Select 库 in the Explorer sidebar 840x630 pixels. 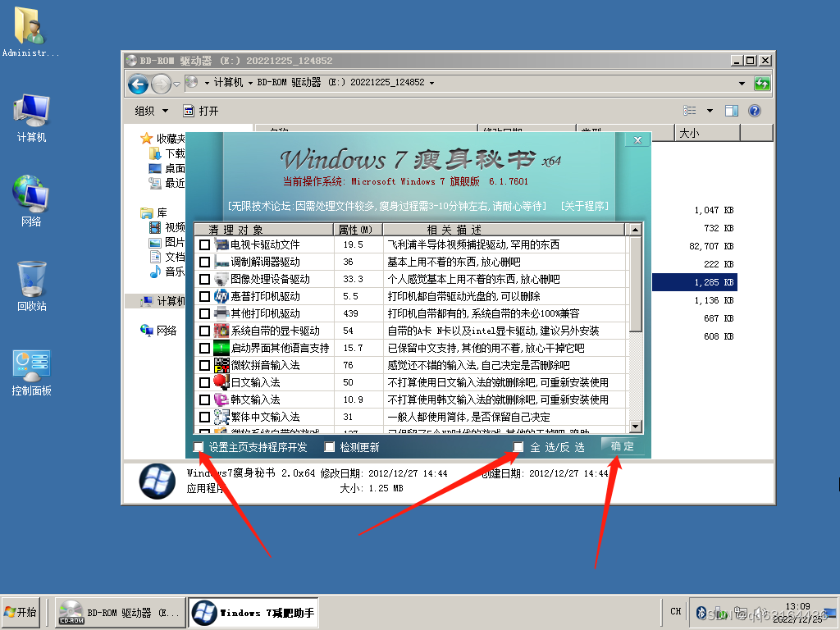pos(153,212)
